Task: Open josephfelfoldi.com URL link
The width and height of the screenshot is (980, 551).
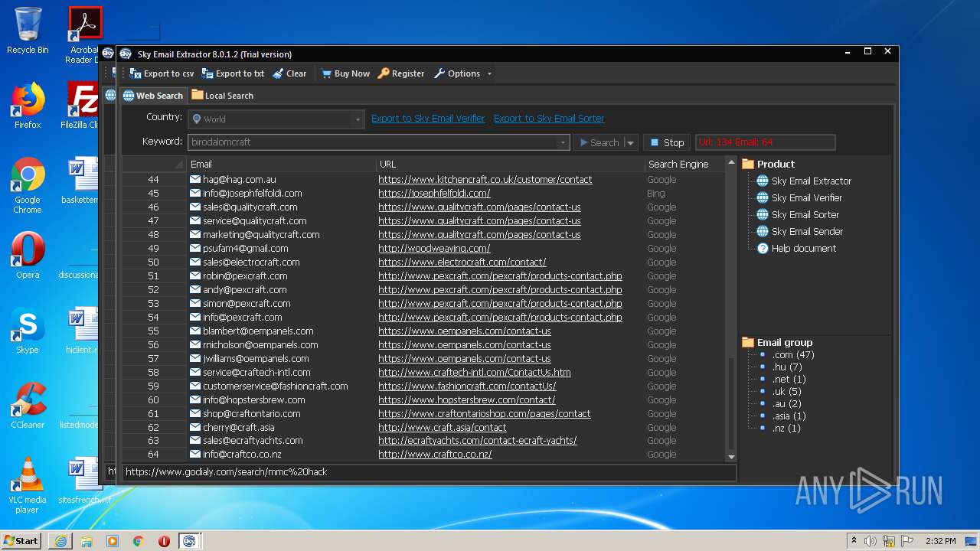Action: pyautogui.click(x=434, y=194)
